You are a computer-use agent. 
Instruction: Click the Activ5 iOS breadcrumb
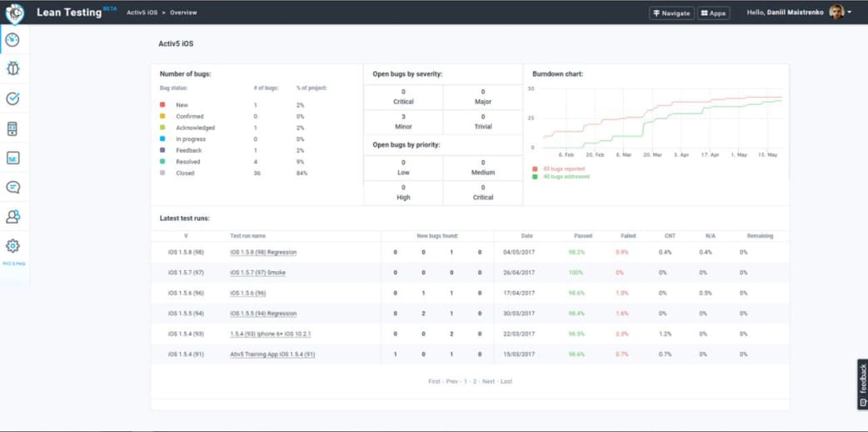(x=142, y=13)
